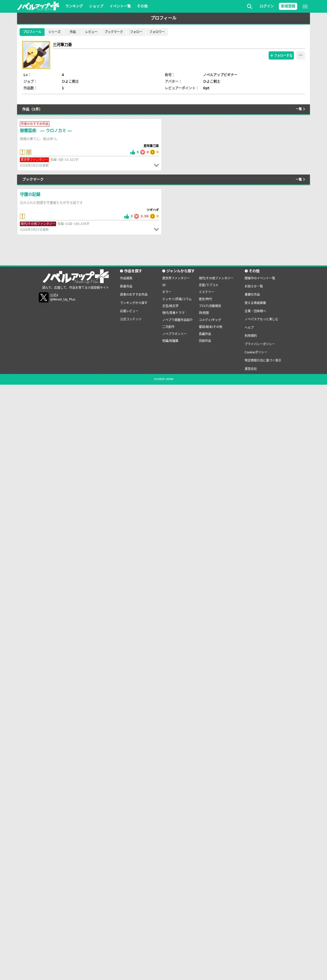This screenshot has width=327, height=980.
Task: Open the bookmarked novel 守護の記録
Action: point(30,194)
